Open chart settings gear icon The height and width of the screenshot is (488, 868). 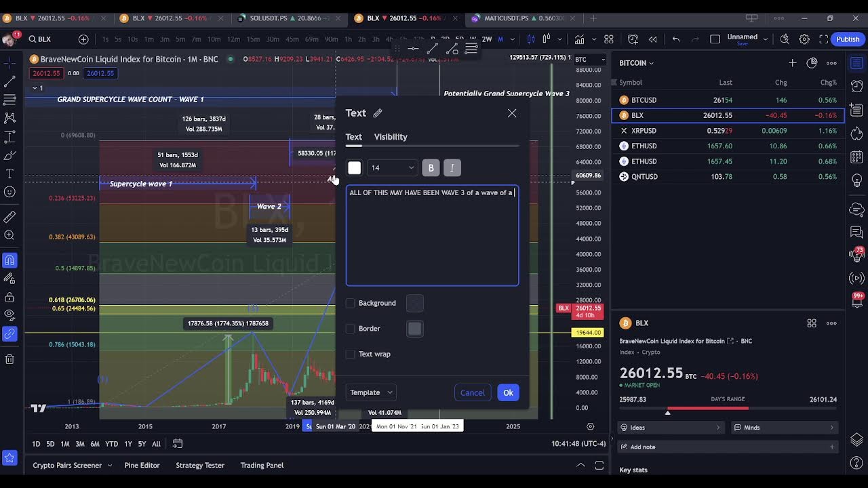coord(804,39)
